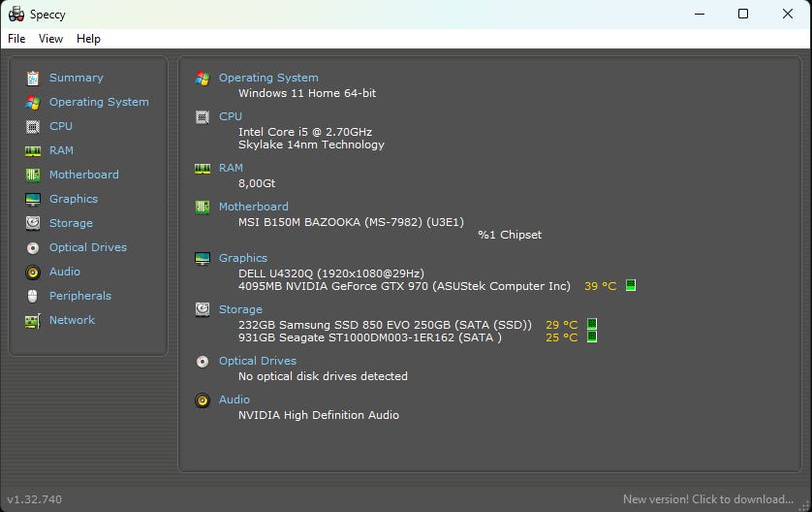Image resolution: width=812 pixels, height=512 pixels.
Task: Click the RAM module icon in sidebar
Action: coord(33,151)
